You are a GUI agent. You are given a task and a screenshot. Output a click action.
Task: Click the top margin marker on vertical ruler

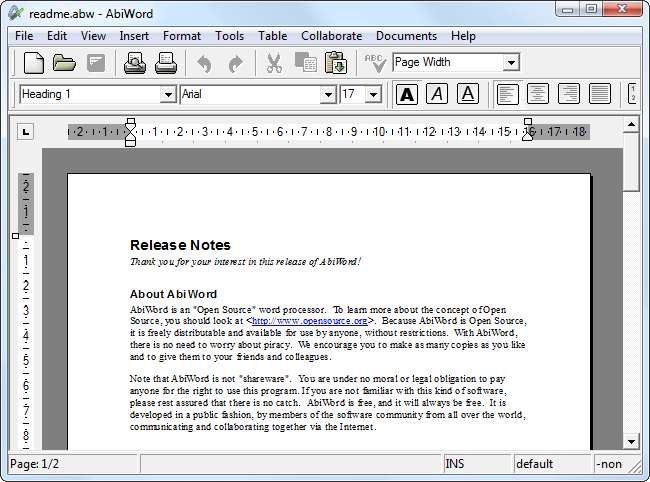point(15,236)
